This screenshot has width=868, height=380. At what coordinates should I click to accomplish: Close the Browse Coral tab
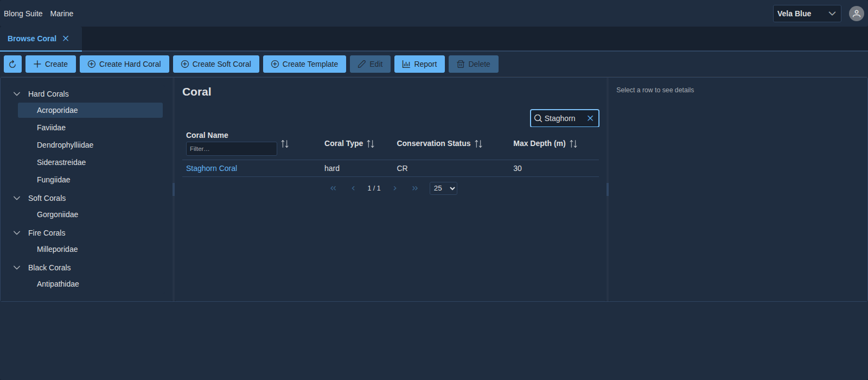66,39
